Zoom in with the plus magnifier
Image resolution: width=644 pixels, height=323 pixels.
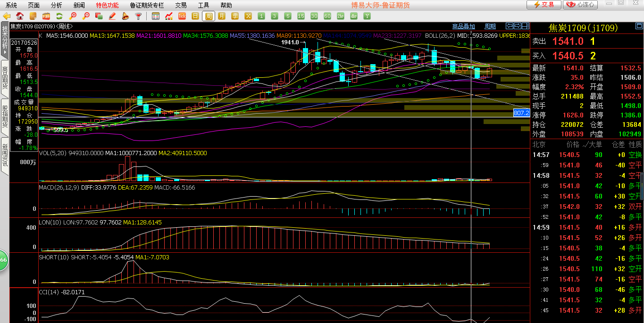[x=73, y=16]
